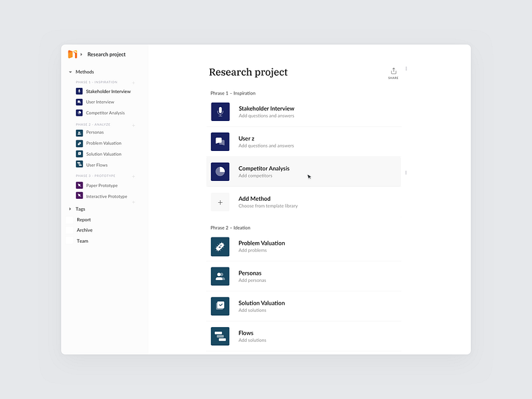This screenshot has width=532, height=399.
Task: Click Solution Valuation icon in sidebar
Action: point(79,154)
